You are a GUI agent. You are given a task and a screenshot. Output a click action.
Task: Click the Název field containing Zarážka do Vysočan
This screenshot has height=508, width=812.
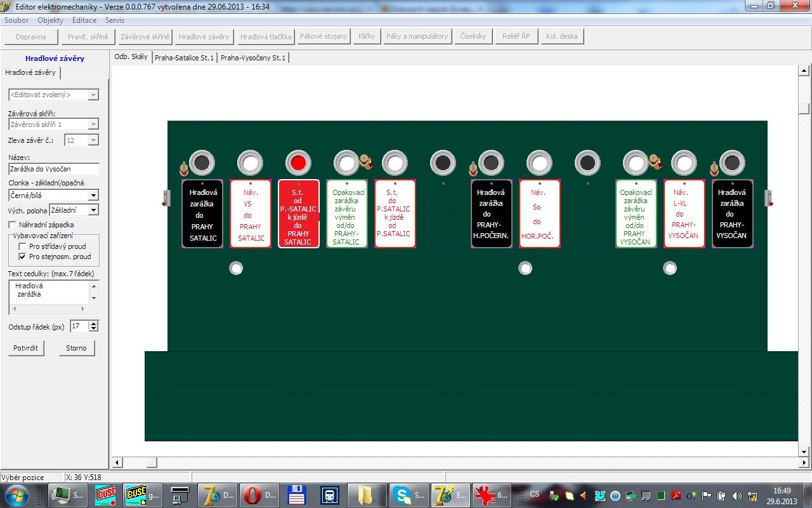coord(53,169)
